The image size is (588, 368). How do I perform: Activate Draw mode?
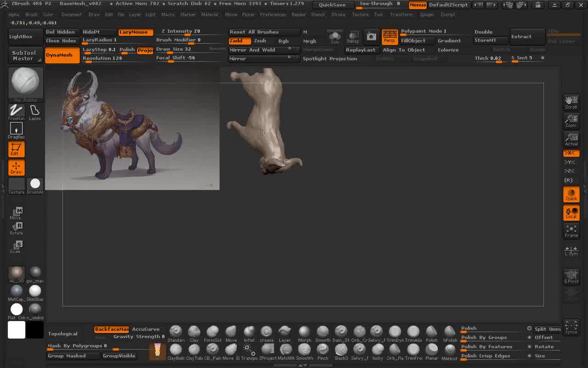click(16, 168)
